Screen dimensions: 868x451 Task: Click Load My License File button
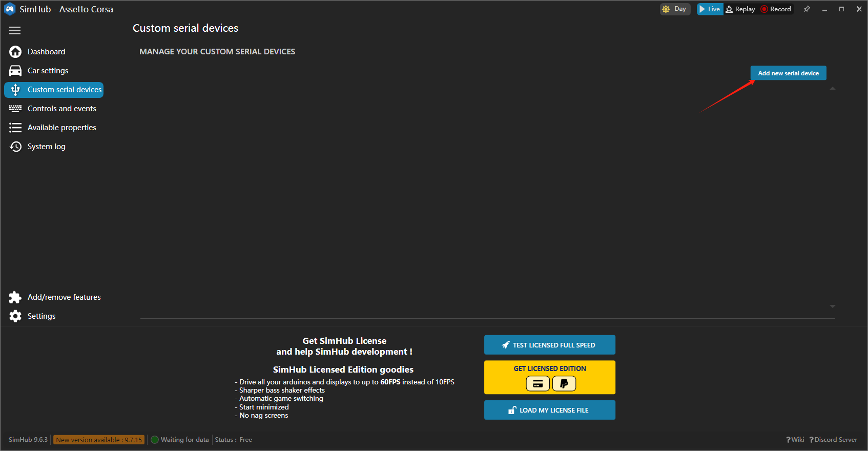click(549, 410)
